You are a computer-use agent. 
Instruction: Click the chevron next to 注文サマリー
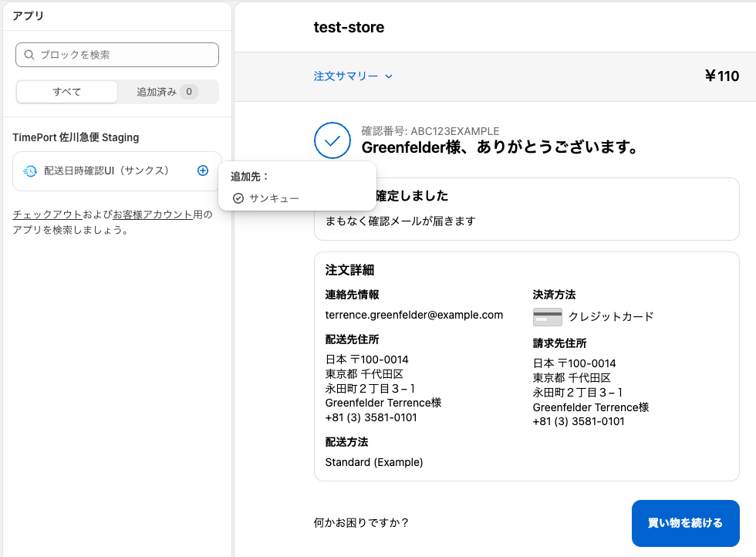[x=389, y=76]
